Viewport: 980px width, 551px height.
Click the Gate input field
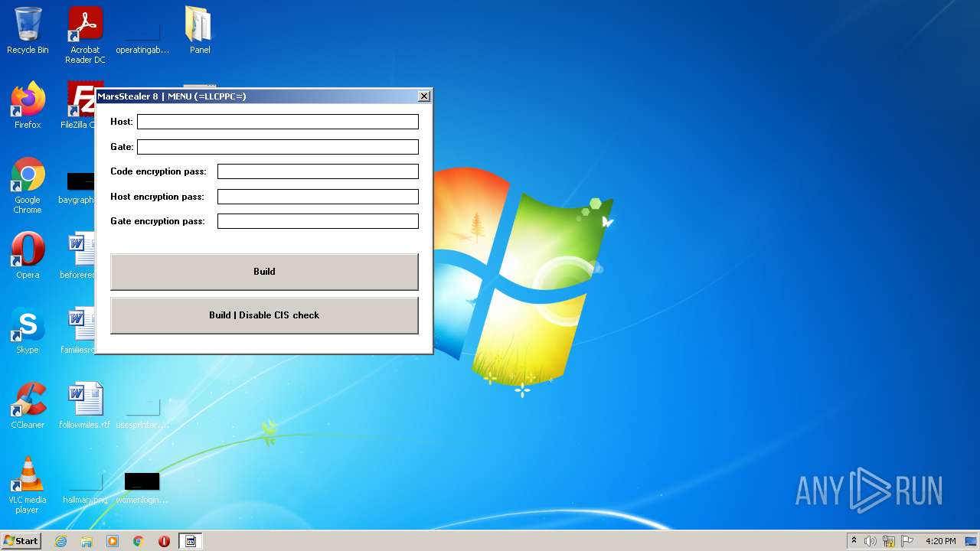click(278, 147)
